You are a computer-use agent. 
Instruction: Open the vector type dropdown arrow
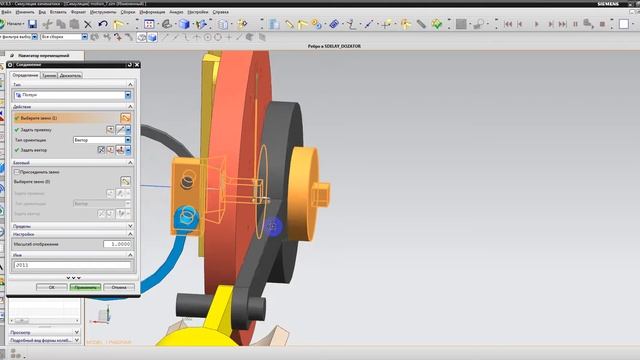pyautogui.click(x=128, y=150)
